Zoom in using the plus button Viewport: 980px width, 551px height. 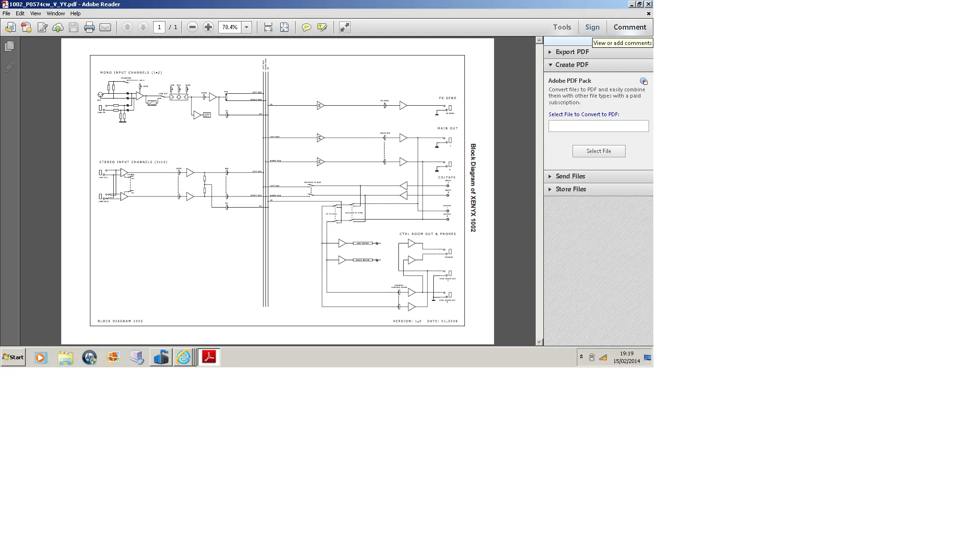coord(208,27)
